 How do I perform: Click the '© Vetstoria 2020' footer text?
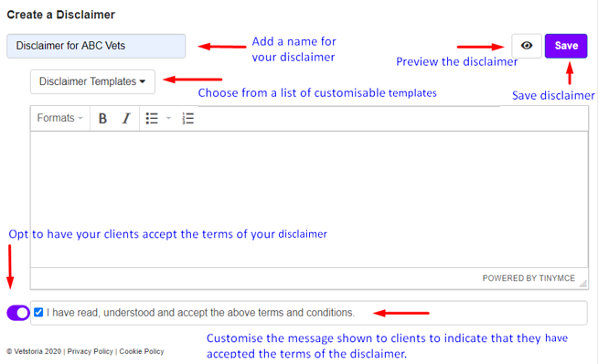point(34,351)
